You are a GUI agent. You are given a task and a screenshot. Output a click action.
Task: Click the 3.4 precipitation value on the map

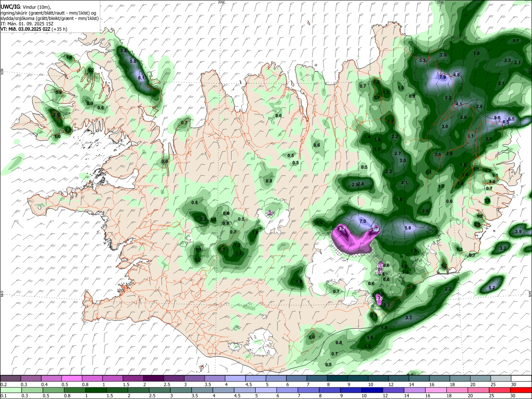click(x=123, y=51)
